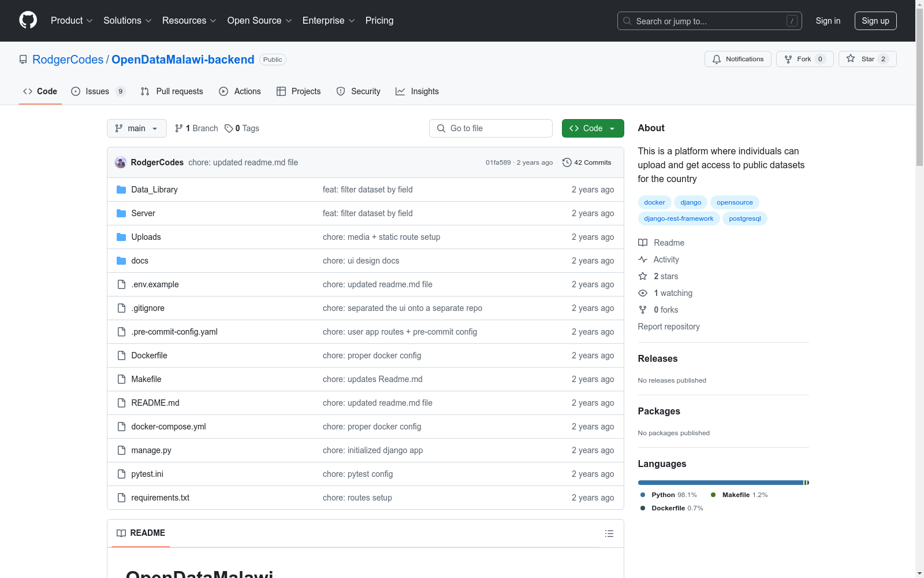Fork this repository
The height and width of the screenshot is (578, 924).
[805, 59]
